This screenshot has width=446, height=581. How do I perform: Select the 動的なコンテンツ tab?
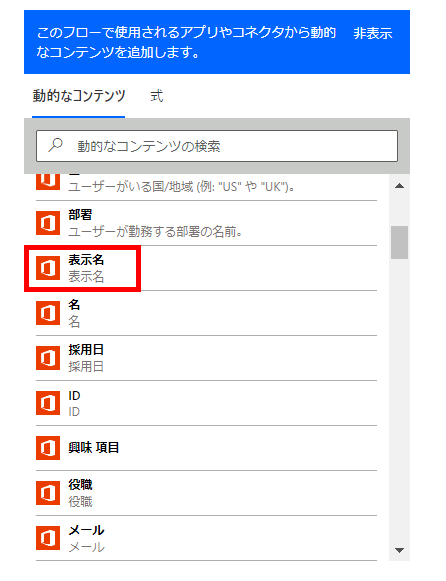(x=79, y=96)
